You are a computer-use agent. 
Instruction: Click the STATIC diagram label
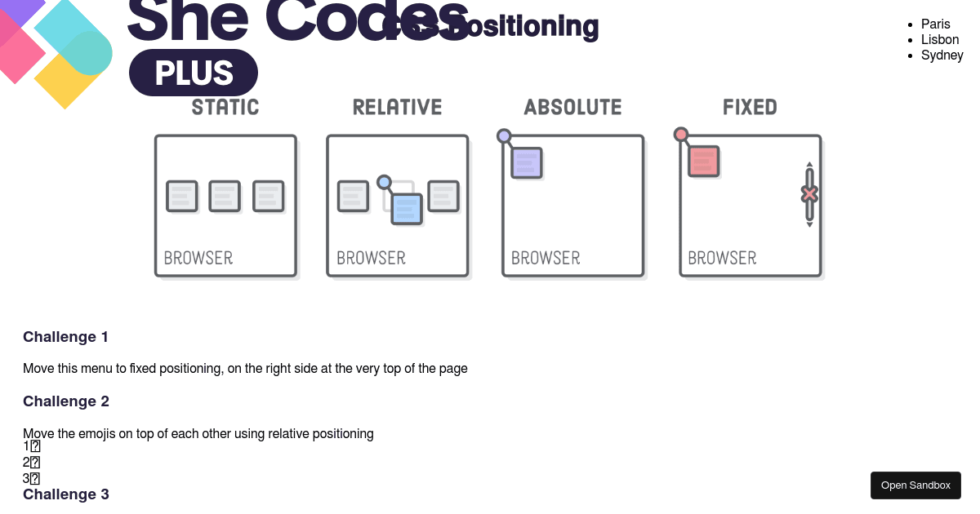(x=225, y=106)
